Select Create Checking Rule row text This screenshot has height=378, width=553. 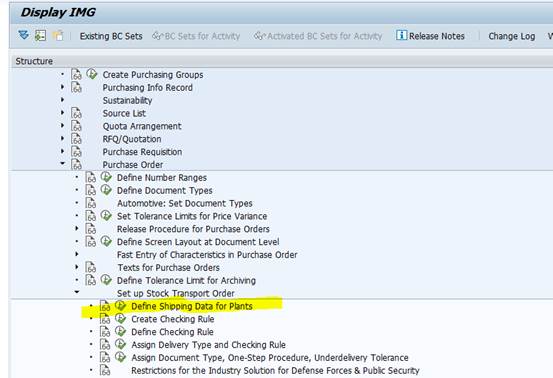[x=173, y=319]
